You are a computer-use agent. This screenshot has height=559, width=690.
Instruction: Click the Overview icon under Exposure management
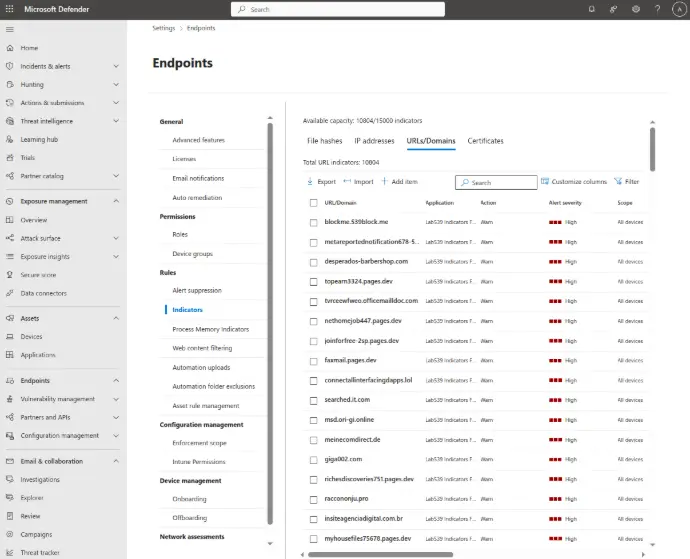[10, 220]
